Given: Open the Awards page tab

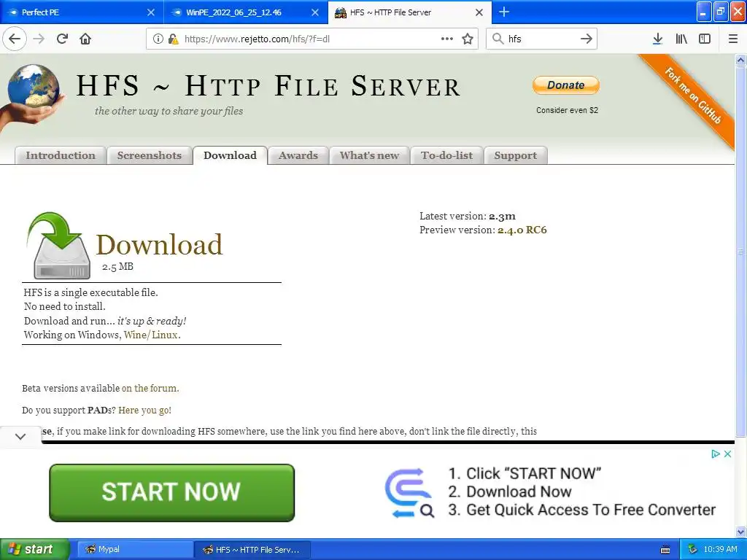Looking at the screenshot, I should pyautogui.click(x=298, y=156).
